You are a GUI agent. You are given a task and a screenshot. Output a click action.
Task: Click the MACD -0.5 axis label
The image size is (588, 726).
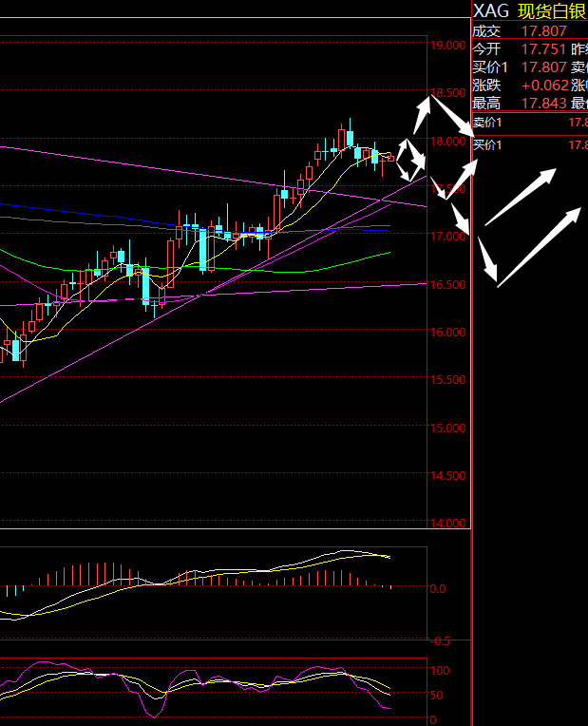click(x=440, y=641)
